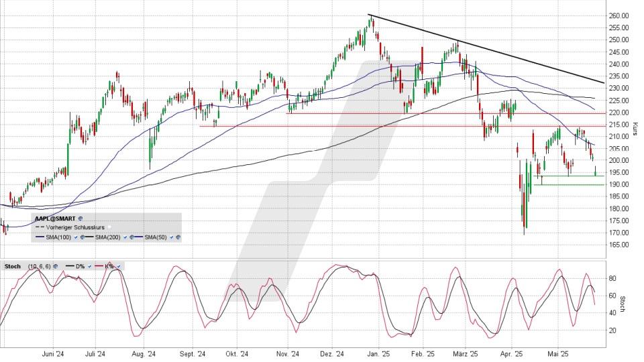The image size is (644, 362).
Task: Click the Vorheriger Schlusskurs legend label
Action: click(x=75, y=227)
